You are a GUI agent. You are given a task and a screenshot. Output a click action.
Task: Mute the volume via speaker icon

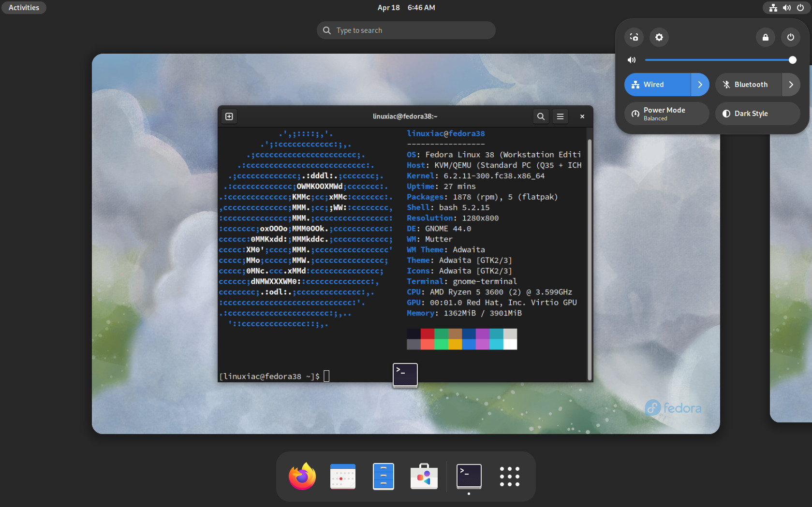632,60
